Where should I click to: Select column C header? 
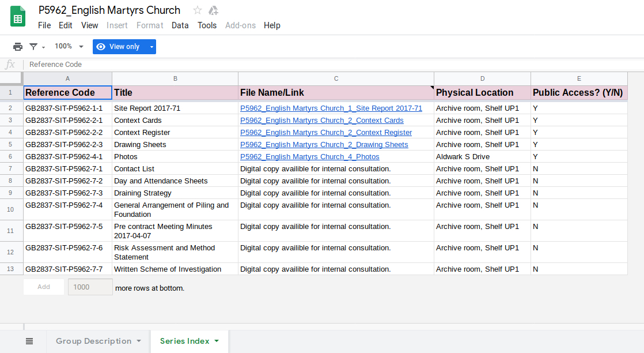pos(336,78)
